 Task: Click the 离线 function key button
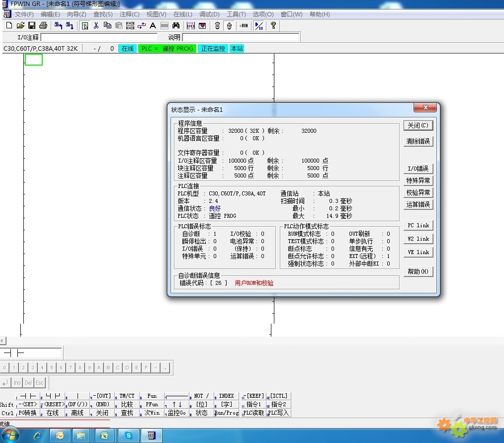click(x=77, y=413)
